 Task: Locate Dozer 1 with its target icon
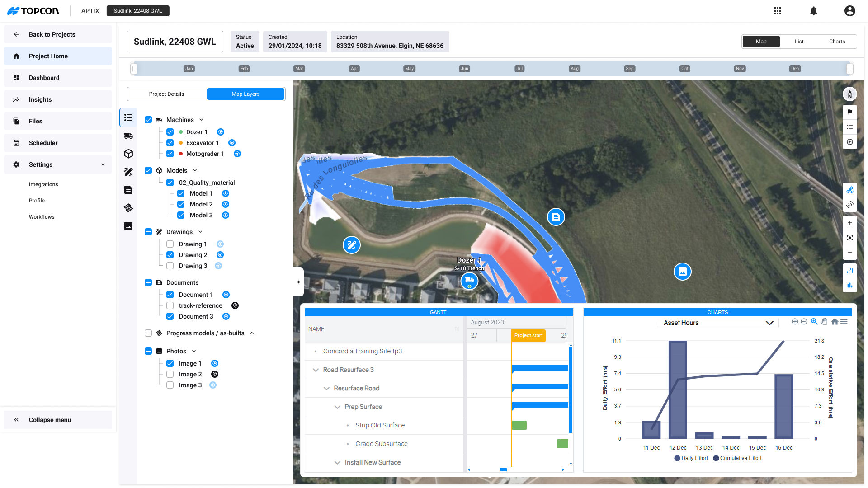(x=221, y=132)
